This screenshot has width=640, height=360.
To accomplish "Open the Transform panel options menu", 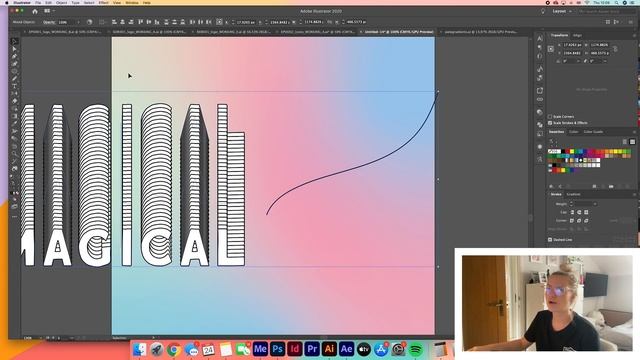I will [634, 36].
